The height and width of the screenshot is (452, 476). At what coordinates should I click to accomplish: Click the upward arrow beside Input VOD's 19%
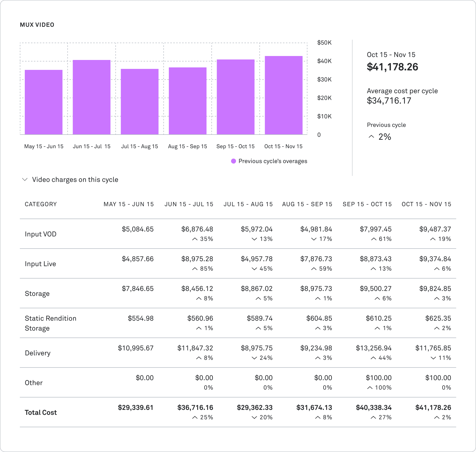(432, 239)
